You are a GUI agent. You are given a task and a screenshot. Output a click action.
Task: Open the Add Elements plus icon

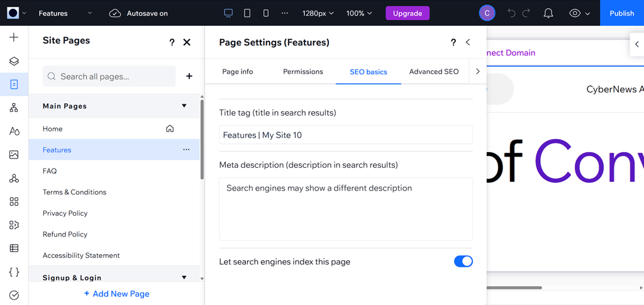click(x=14, y=37)
